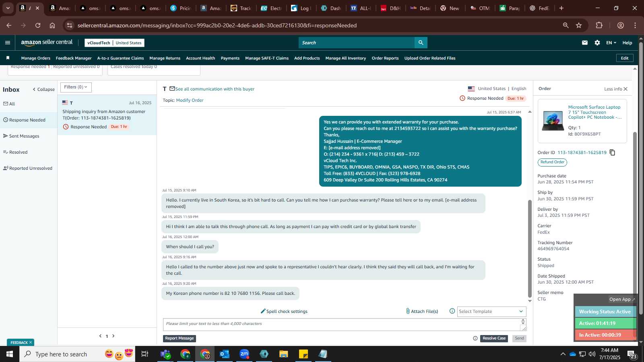This screenshot has height=362, width=644.
Task: Click the Refund Order button
Action: point(552,162)
